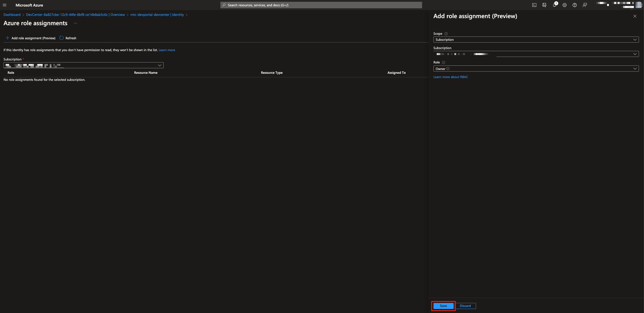The width and height of the screenshot is (644, 313).
Task: Open the Azure portal hamburger menu
Action: 5,5
